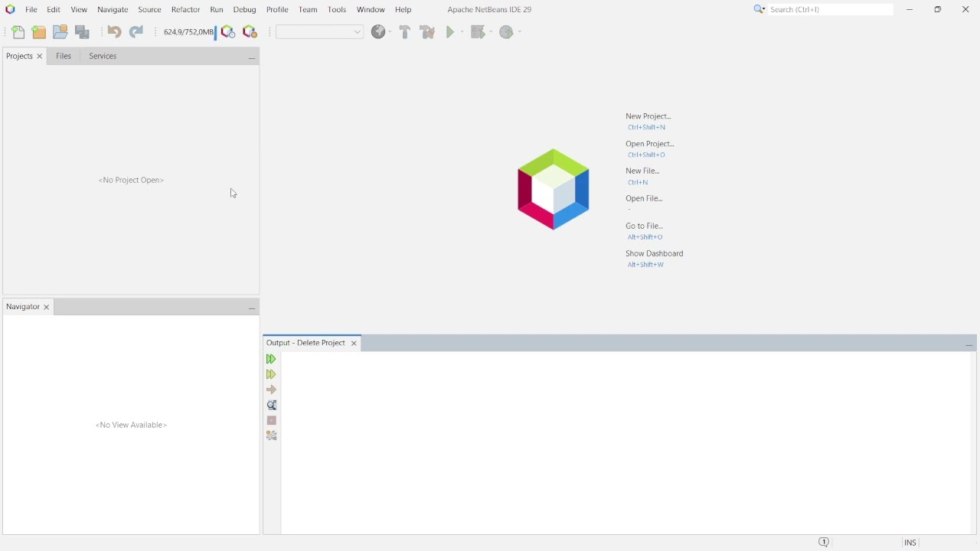The width and height of the screenshot is (980, 551).
Task: Open the Source menu
Action: [x=150, y=10]
